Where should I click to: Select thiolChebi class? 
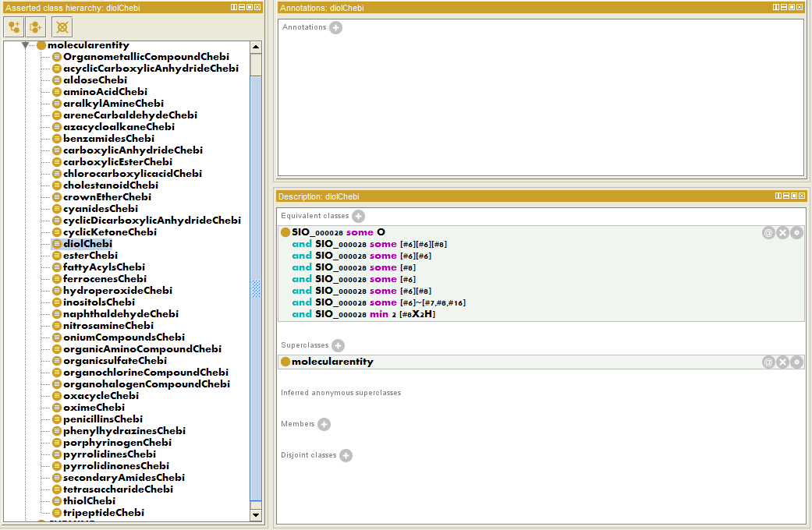point(89,501)
